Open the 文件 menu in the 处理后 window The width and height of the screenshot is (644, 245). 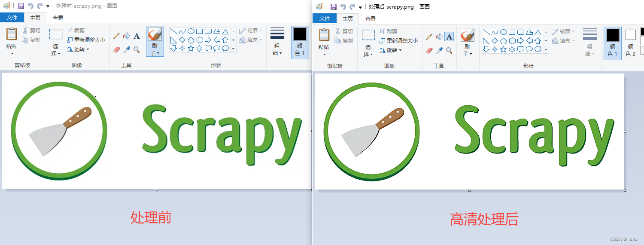coord(325,18)
